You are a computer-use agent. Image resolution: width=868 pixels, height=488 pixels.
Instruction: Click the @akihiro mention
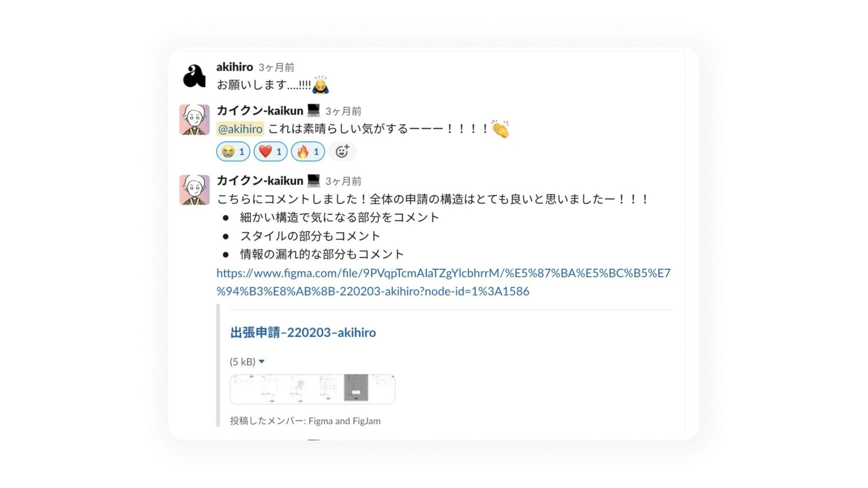pyautogui.click(x=240, y=129)
